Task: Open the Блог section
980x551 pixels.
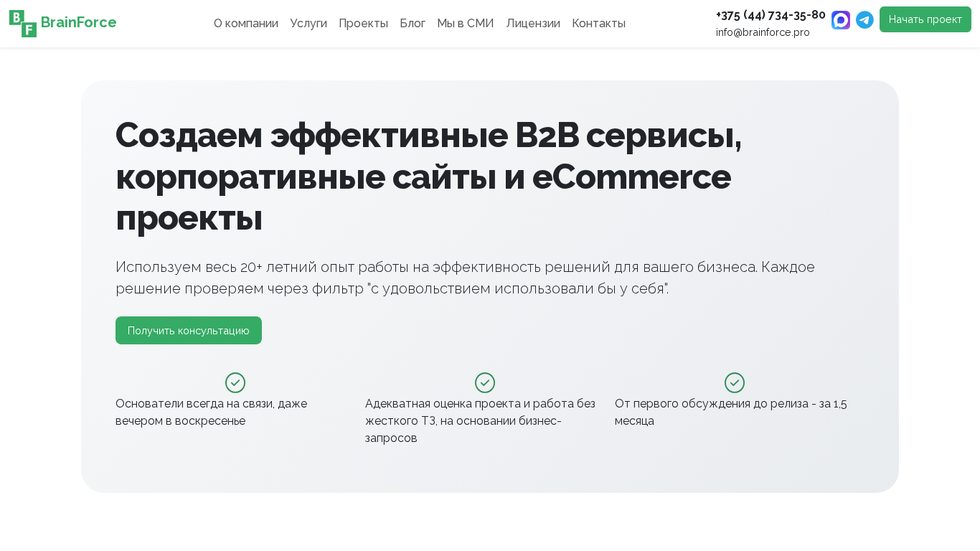Action: point(413,24)
